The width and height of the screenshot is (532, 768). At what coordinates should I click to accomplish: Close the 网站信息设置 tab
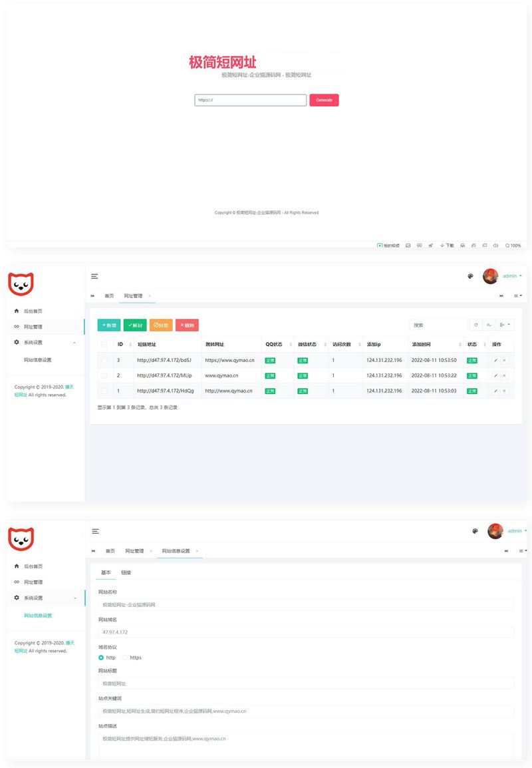pos(197,551)
